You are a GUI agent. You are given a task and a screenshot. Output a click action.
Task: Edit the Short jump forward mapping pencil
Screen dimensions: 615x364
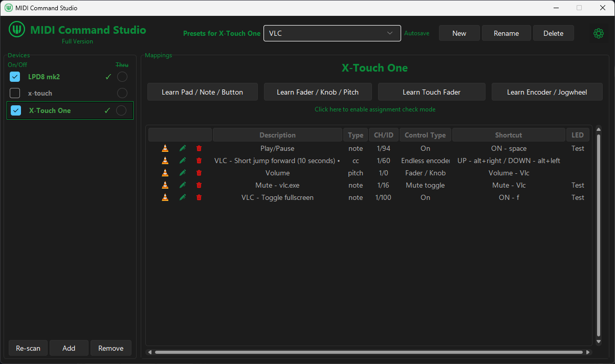coord(183,161)
